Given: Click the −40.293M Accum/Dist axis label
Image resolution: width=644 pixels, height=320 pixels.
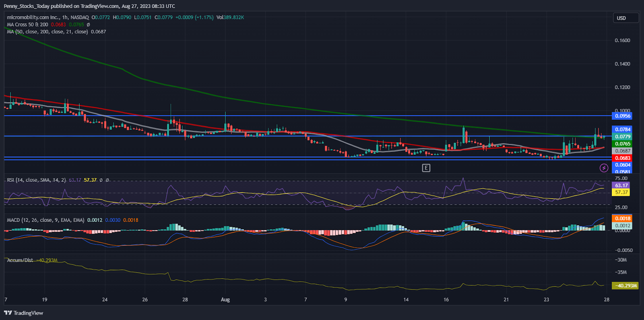Looking at the screenshot, I should (x=625, y=286).
